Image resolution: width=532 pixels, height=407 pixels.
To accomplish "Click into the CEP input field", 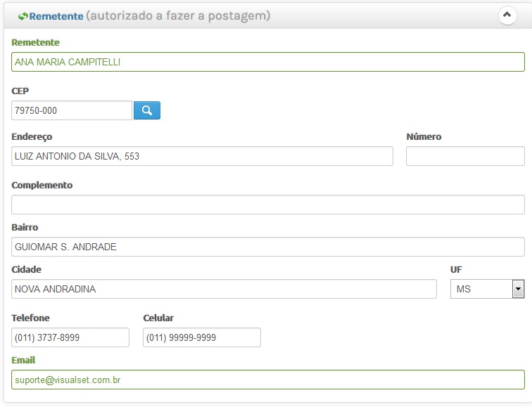I will [x=72, y=110].
